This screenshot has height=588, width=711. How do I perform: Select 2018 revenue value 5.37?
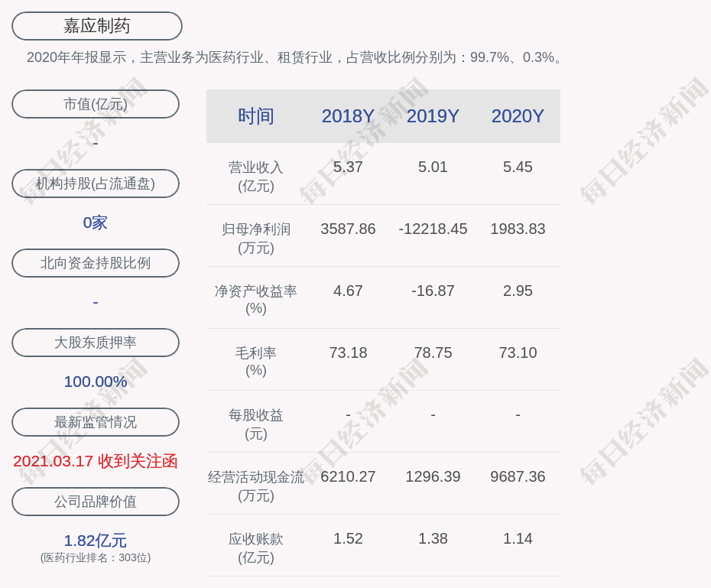[x=349, y=167]
